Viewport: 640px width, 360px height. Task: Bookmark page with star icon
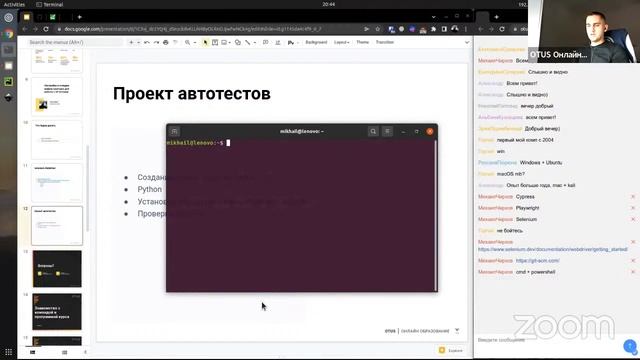[378, 29]
